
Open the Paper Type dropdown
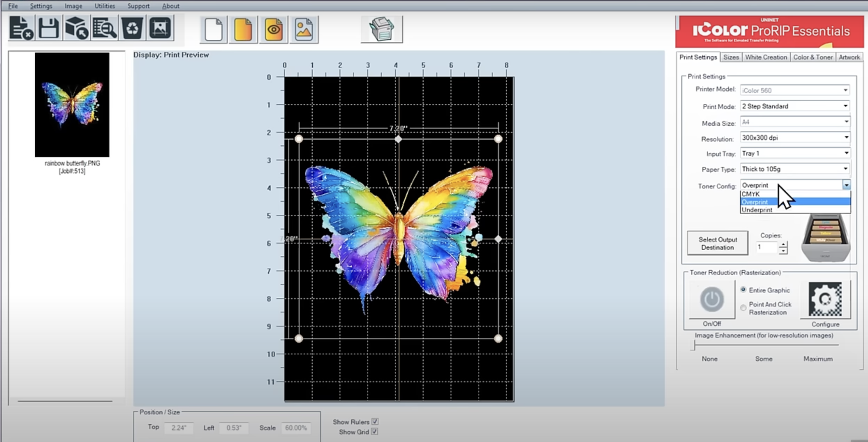click(845, 169)
